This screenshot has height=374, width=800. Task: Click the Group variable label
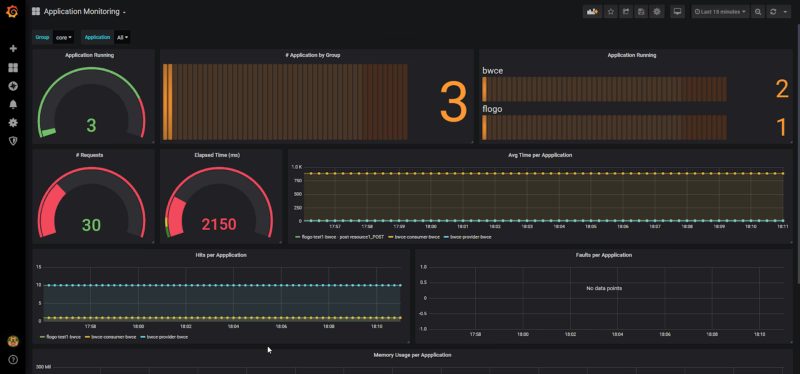[x=42, y=37]
